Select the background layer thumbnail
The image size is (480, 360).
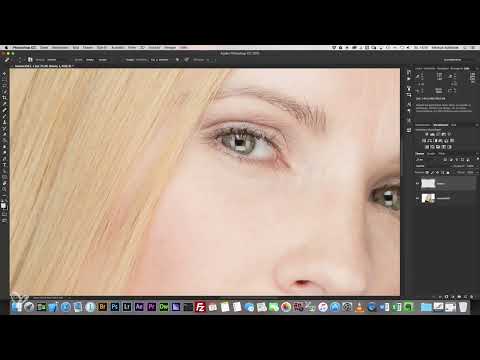(x=428, y=198)
